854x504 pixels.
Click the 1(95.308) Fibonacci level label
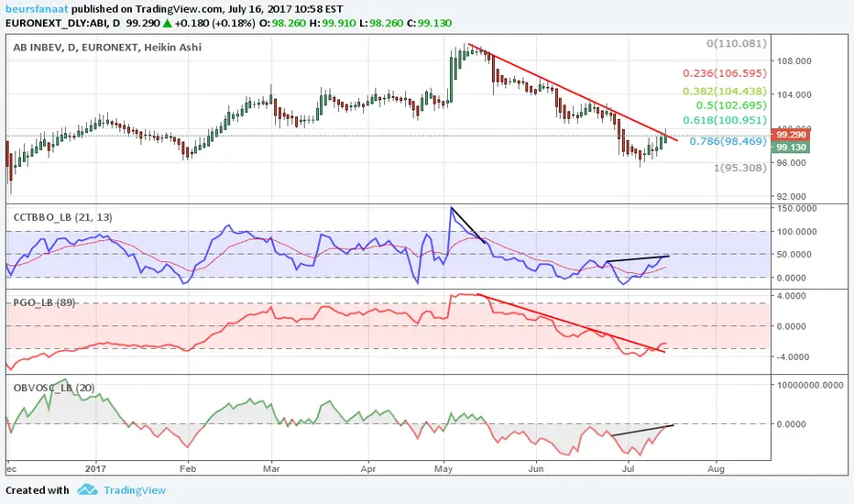pyautogui.click(x=740, y=168)
